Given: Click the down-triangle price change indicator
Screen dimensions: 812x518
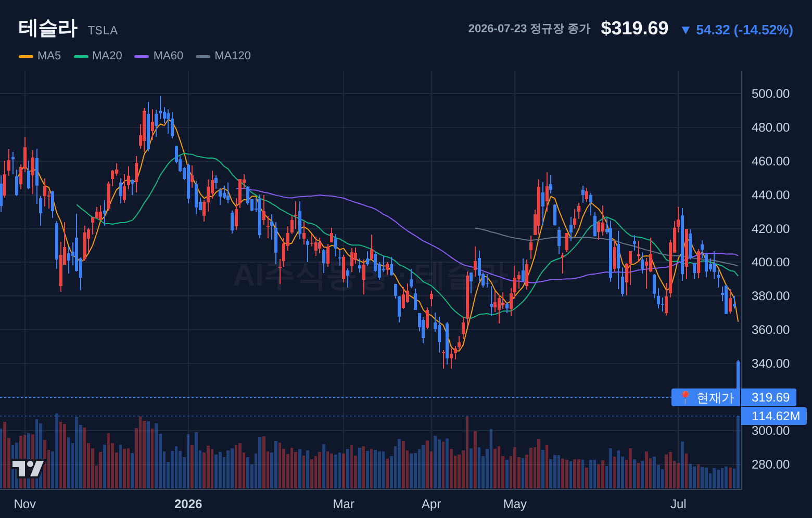Looking at the screenshot, I should (x=686, y=30).
